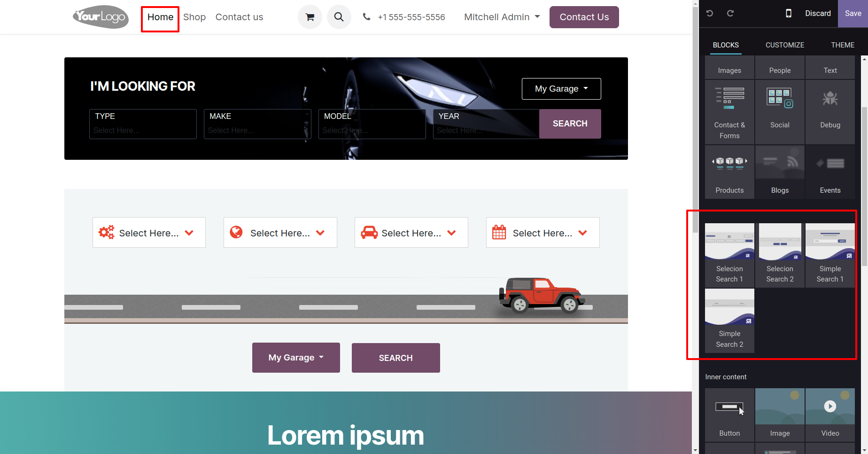Open the shopping cart icon
The image size is (868, 454).
pyautogui.click(x=310, y=17)
